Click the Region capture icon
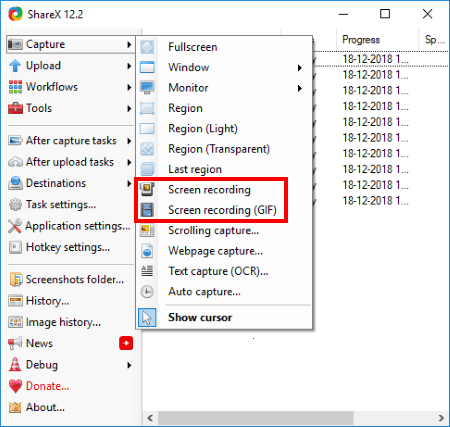 pos(147,108)
